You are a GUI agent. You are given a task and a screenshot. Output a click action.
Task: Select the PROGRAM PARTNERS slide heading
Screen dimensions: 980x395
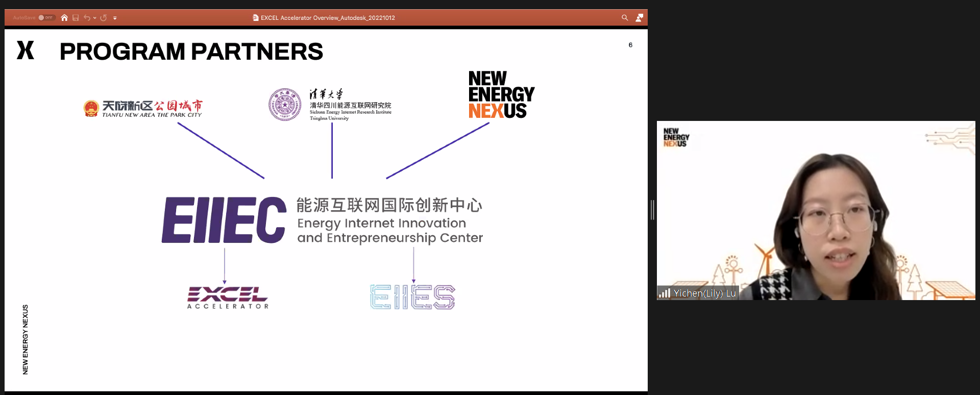click(x=191, y=52)
